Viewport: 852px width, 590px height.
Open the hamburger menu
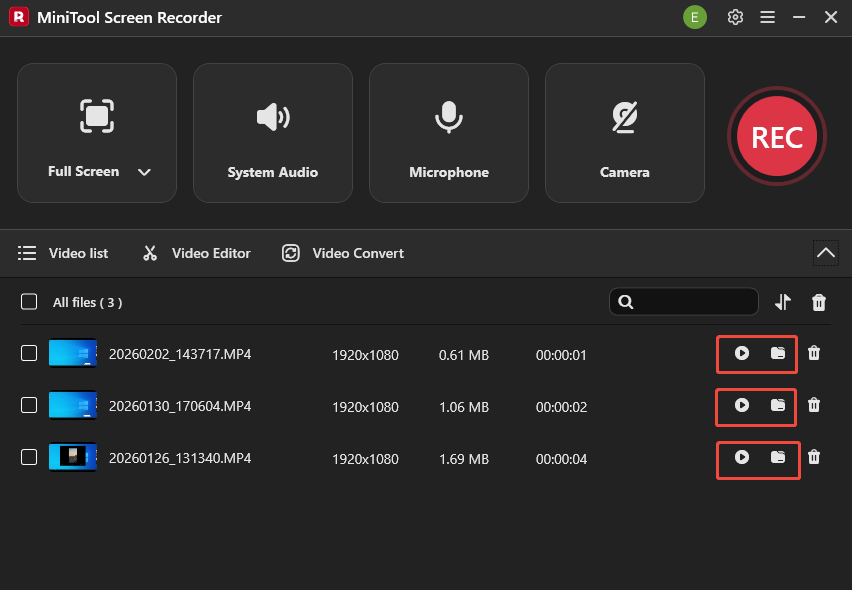tap(768, 17)
